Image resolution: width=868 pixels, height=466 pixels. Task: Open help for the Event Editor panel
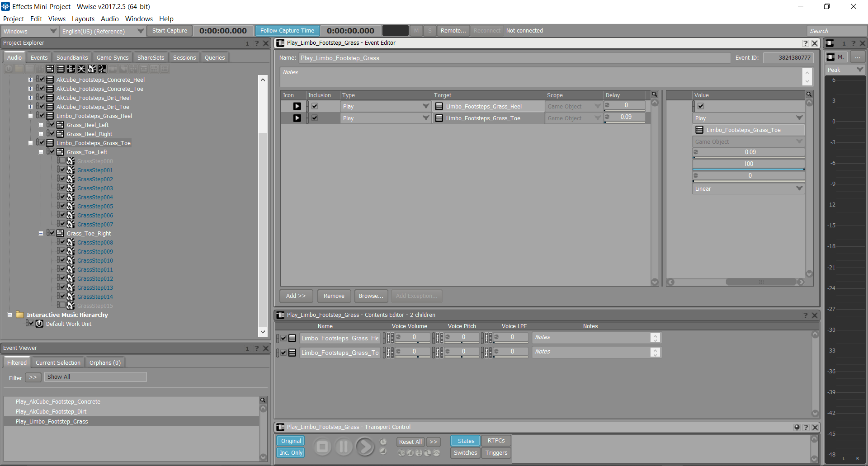806,43
